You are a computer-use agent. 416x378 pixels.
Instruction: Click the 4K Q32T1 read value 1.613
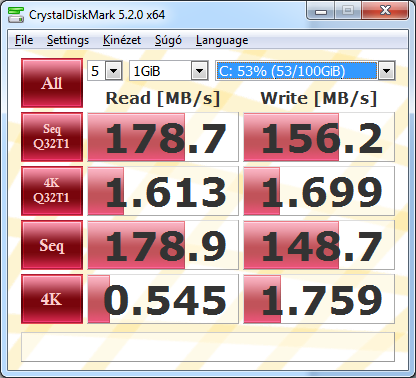pyautogui.click(x=163, y=191)
